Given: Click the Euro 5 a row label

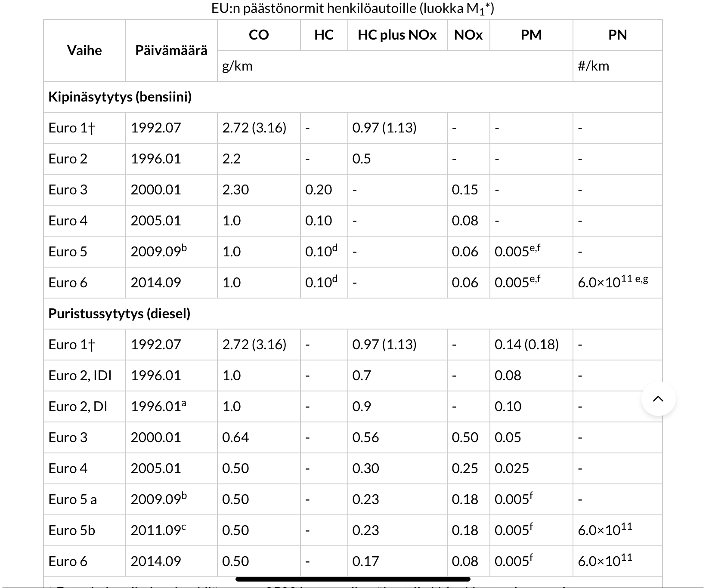Looking at the screenshot, I should 73,499.
